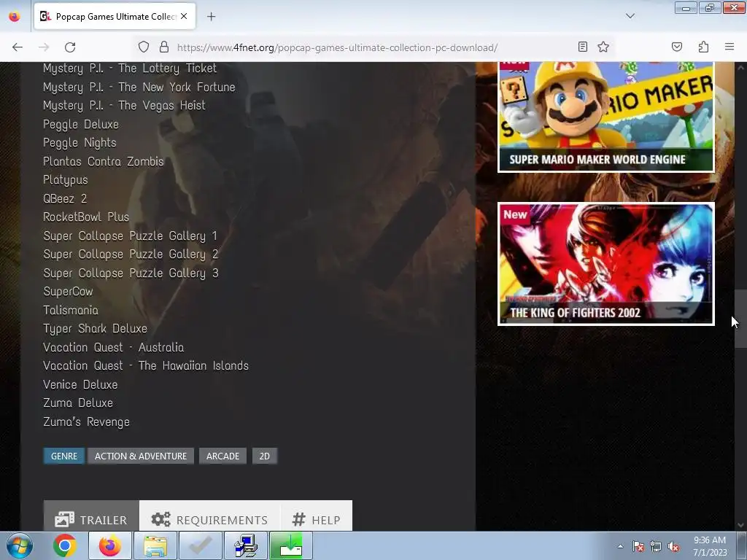Select text 'Zuma Deluxe'

78,402
